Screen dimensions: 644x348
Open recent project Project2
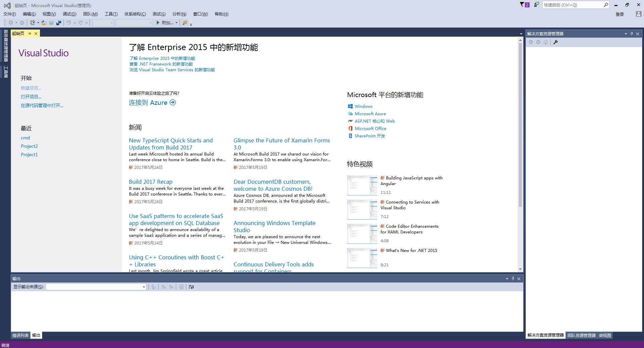point(29,146)
